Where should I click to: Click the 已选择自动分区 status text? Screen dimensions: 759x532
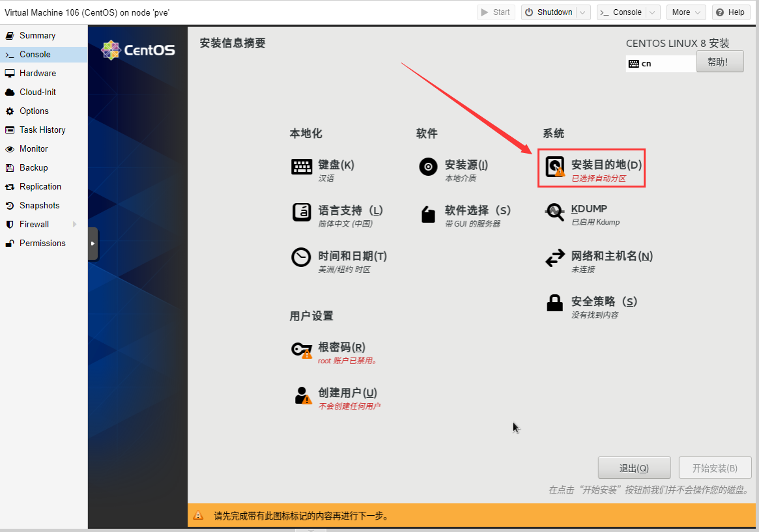coord(599,178)
